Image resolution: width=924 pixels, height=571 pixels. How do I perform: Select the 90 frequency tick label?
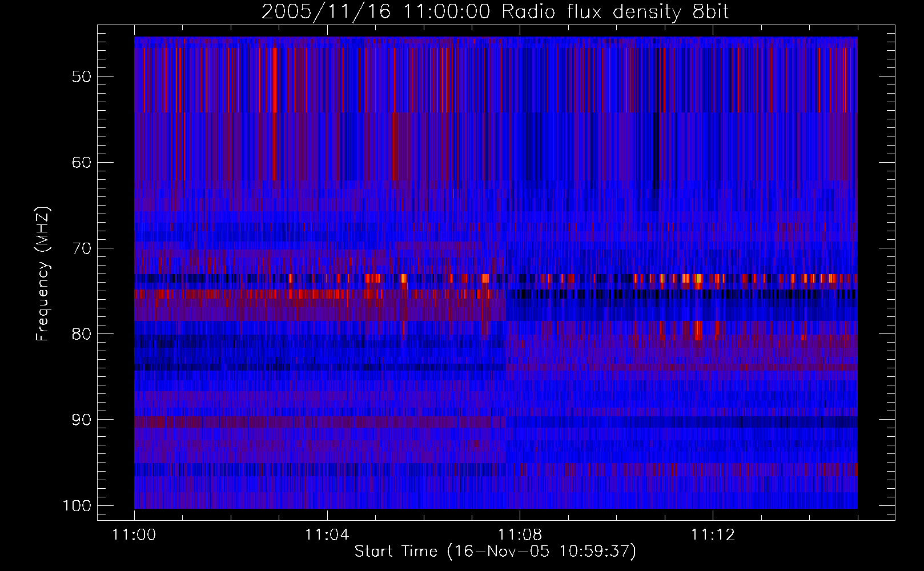pos(81,420)
